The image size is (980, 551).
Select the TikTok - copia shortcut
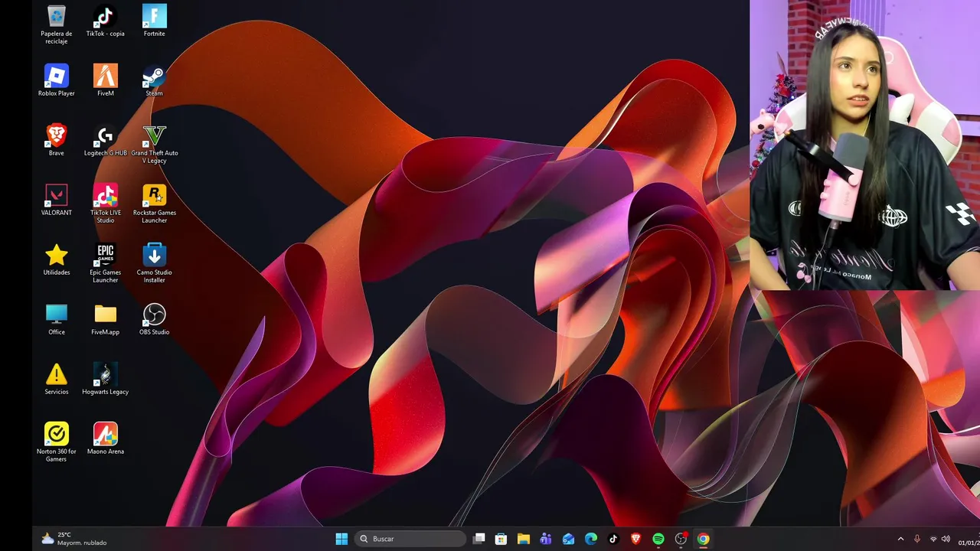coord(105,21)
